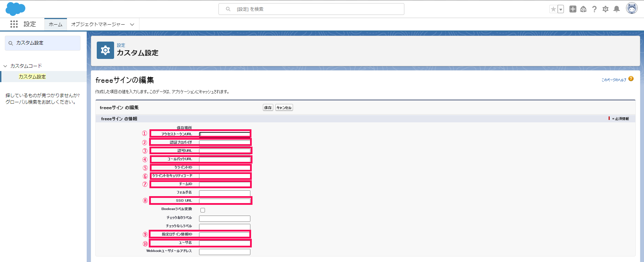Screen dimensions: 644x262
Task: Click the Trailhead guidance icon
Action: click(x=583, y=9)
